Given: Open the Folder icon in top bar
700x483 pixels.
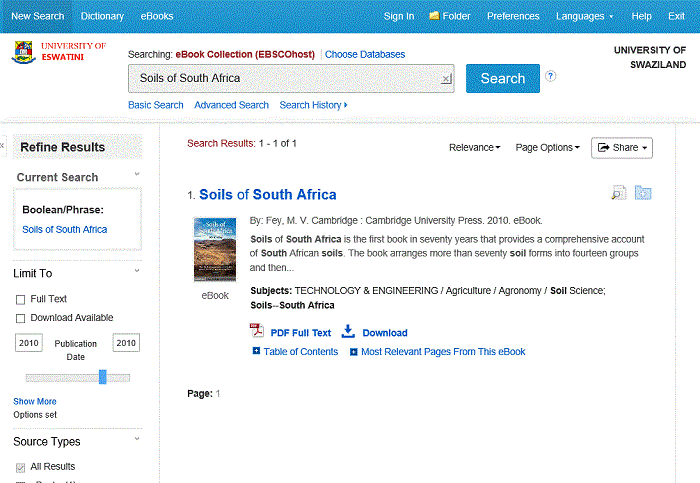Looking at the screenshot, I should (434, 16).
